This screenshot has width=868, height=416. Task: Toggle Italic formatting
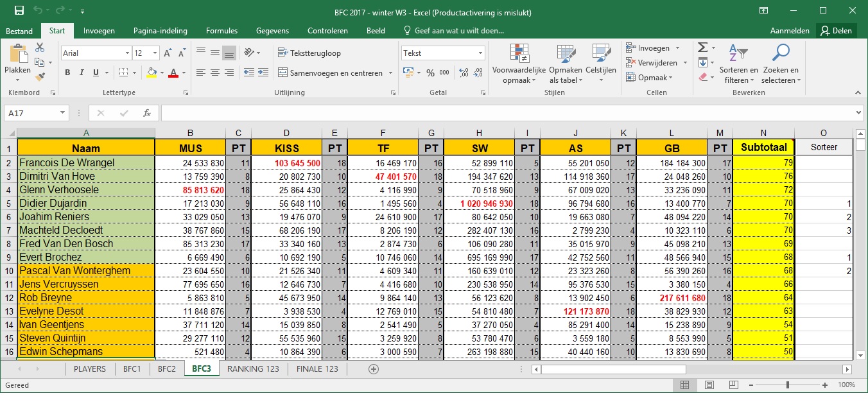point(82,73)
